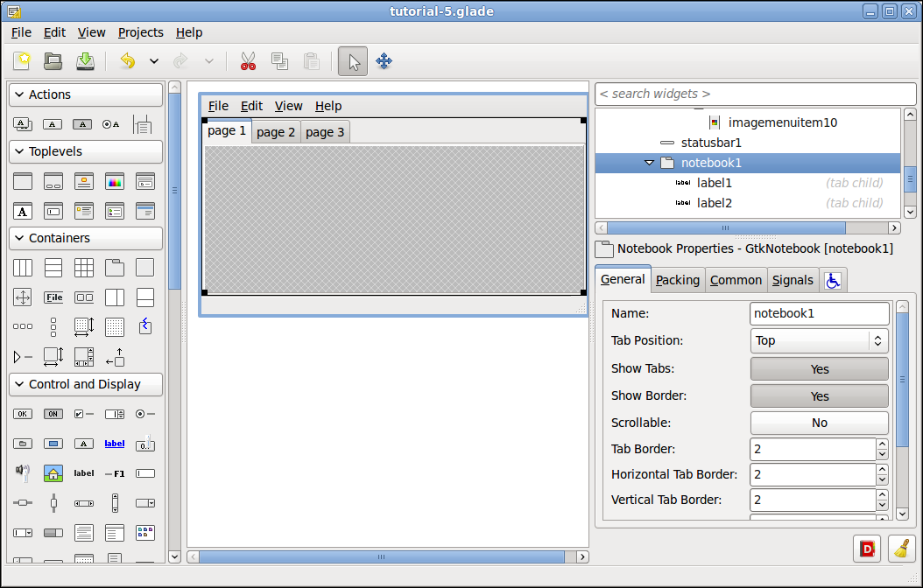The height and width of the screenshot is (588, 923).
Task: Select the Toggle Button ON palette icon
Action: (x=53, y=414)
